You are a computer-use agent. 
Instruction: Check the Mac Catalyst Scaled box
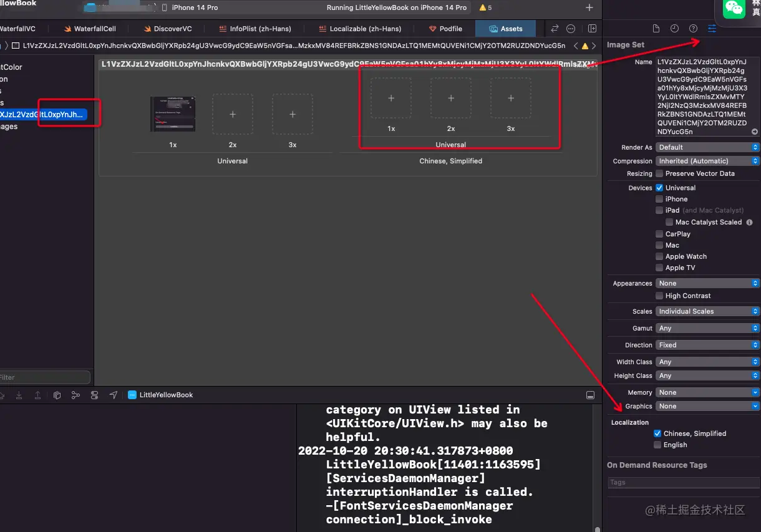tap(669, 222)
